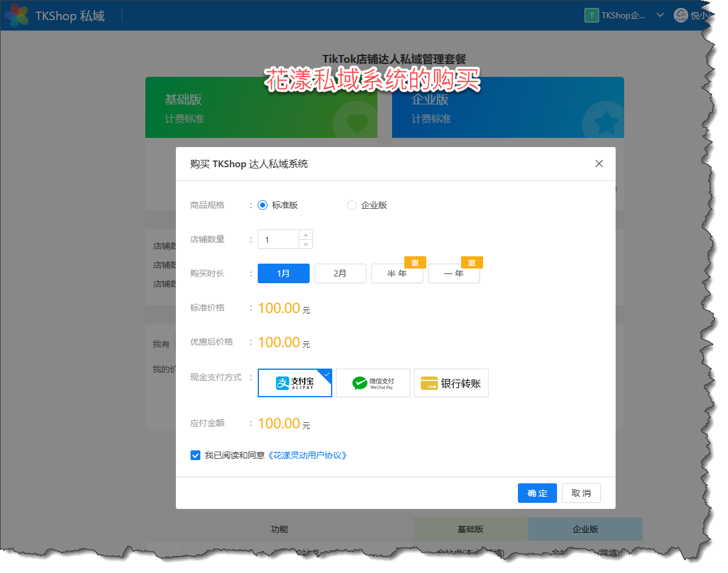
Task: Click the 惠 discount badge on 半年
Action: pyautogui.click(x=415, y=262)
